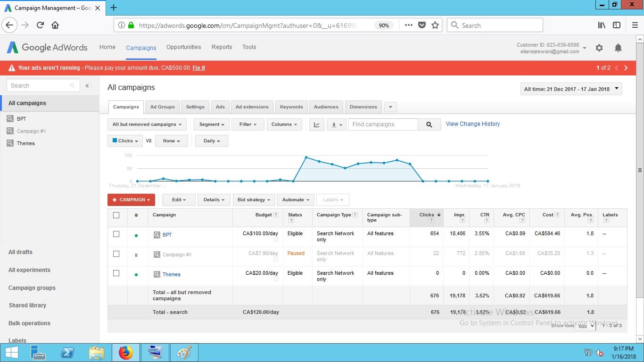The height and width of the screenshot is (362, 644).
Task: Open the notifications bell
Action: click(x=618, y=48)
